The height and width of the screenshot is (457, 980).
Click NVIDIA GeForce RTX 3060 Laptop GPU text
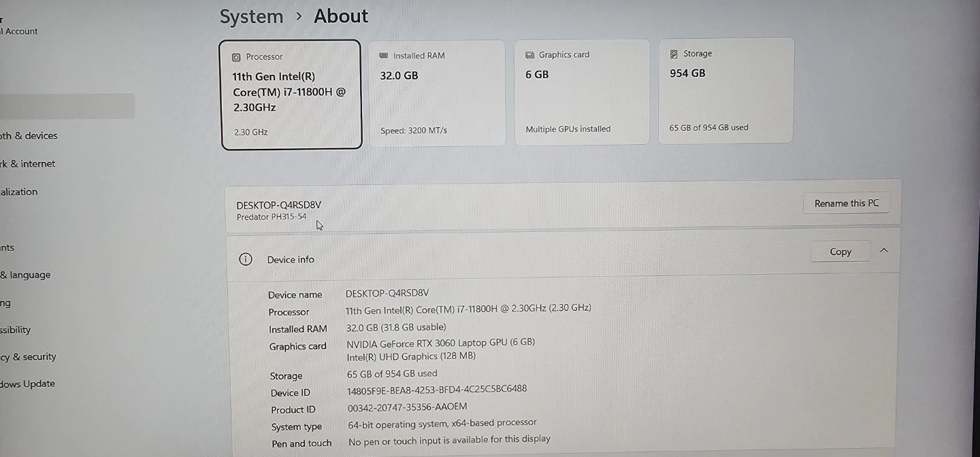pyautogui.click(x=440, y=343)
